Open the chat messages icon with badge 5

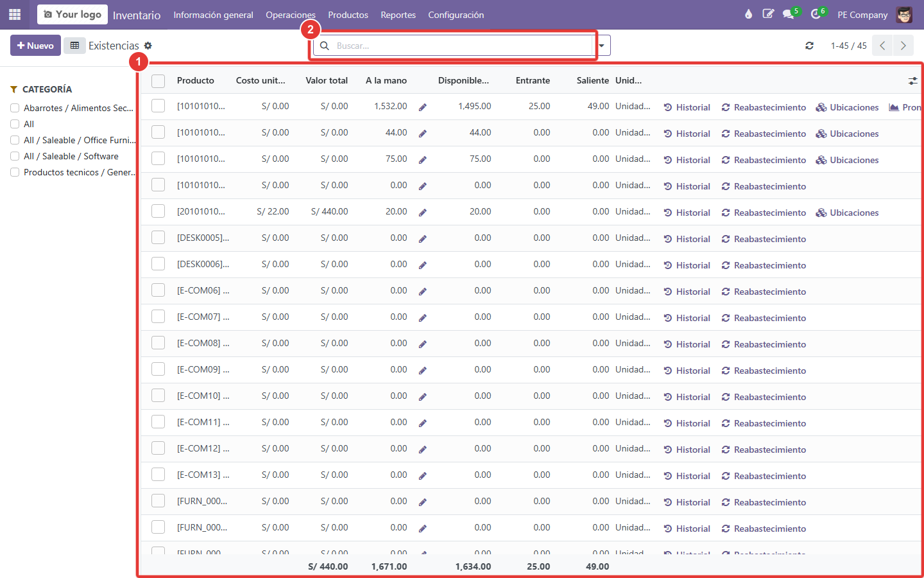pos(789,14)
